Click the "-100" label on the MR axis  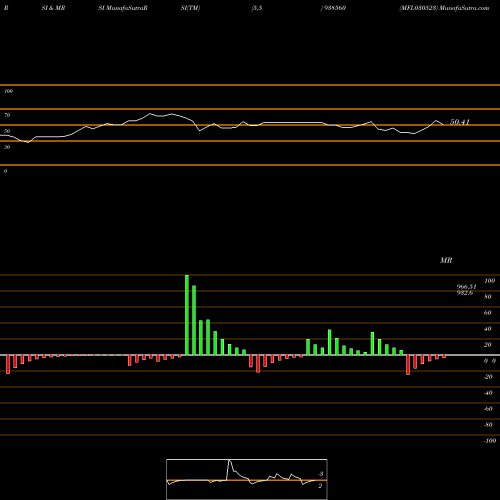click(x=490, y=441)
